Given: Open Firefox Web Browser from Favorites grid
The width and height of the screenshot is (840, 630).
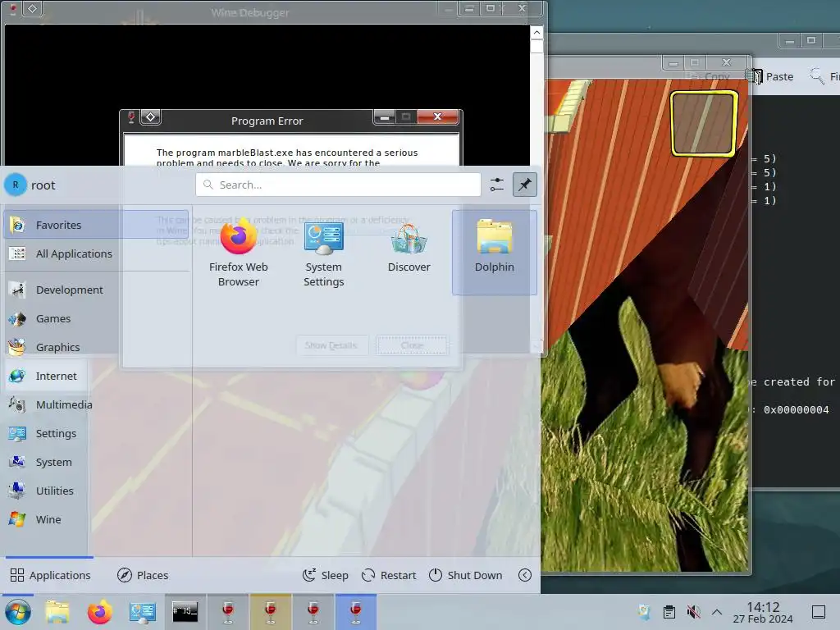Looking at the screenshot, I should (x=239, y=253).
